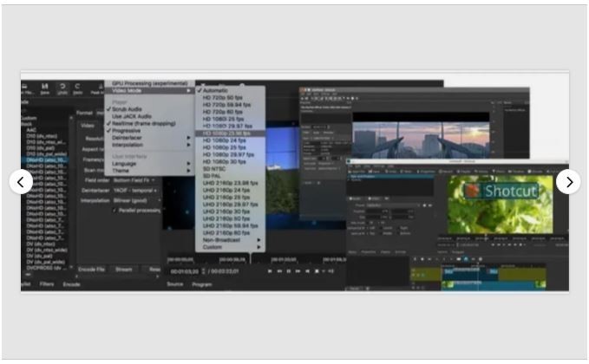Go to the previous carousel image
The image size is (589, 364).
click(21, 182)
